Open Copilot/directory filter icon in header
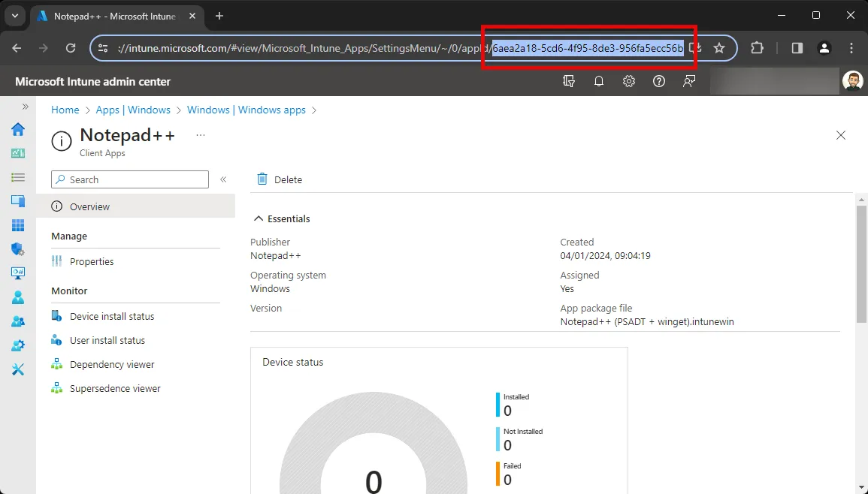 pyautogui.click(x=568, y=81)
